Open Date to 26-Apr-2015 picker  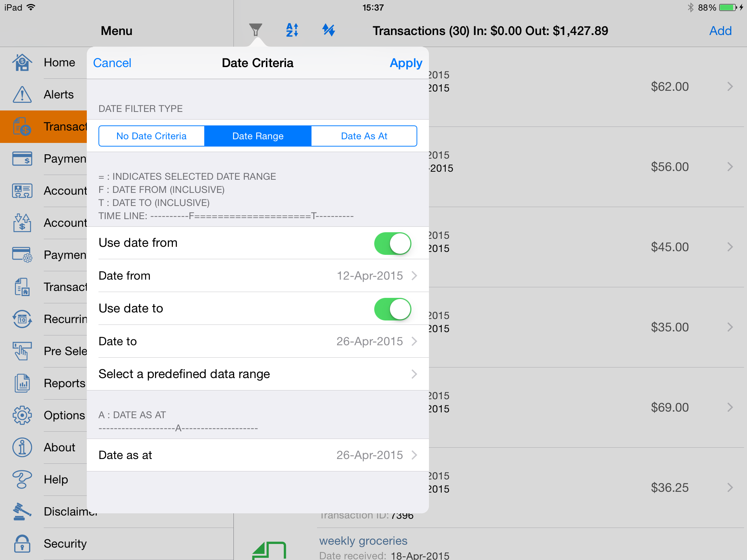pos(258,341)
